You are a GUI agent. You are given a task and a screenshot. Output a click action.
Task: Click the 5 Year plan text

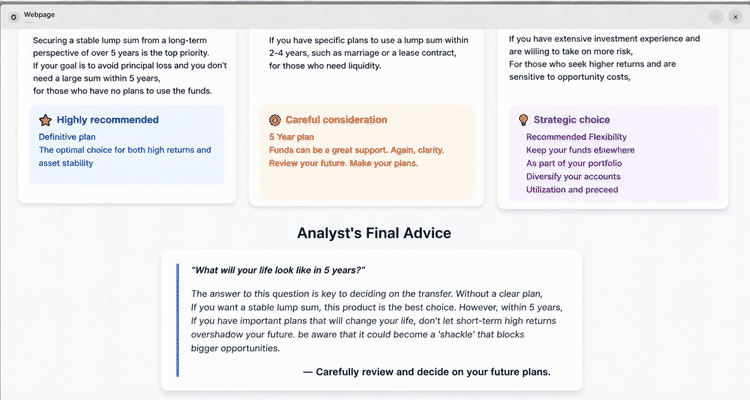(x=291, y=137)
